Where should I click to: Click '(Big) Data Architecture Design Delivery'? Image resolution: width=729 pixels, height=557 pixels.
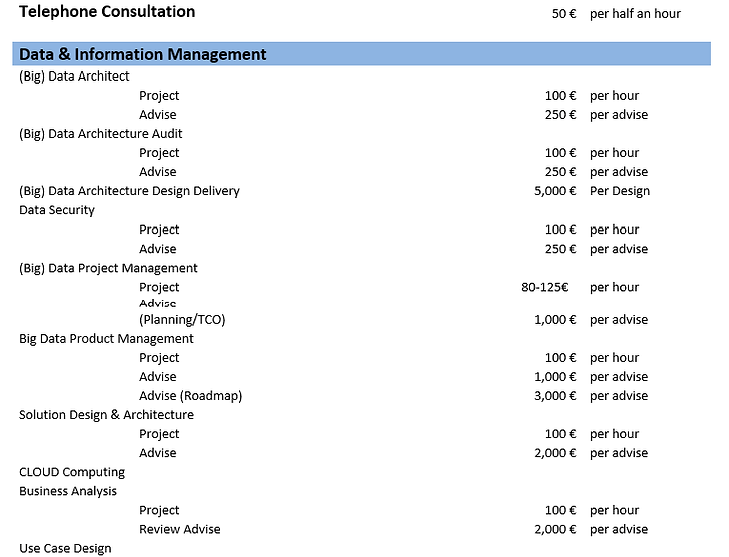coord(129,191)
